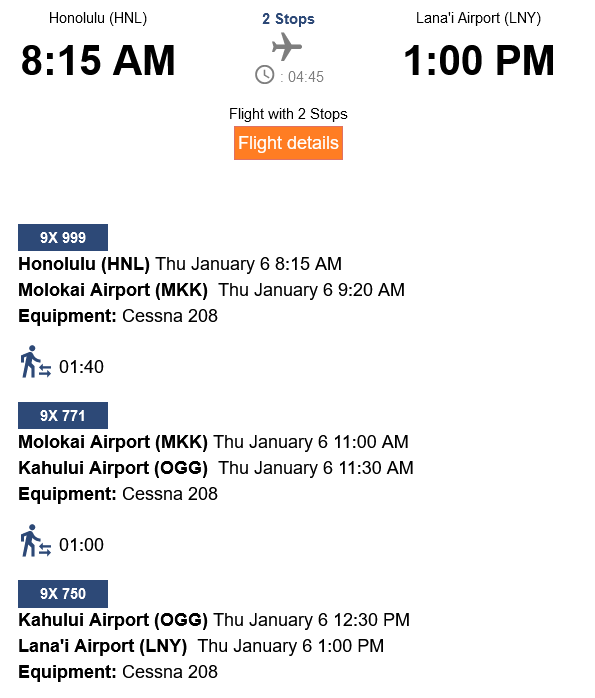Select the 9X 750 flight number badge
595x698 pixels.
63,593
